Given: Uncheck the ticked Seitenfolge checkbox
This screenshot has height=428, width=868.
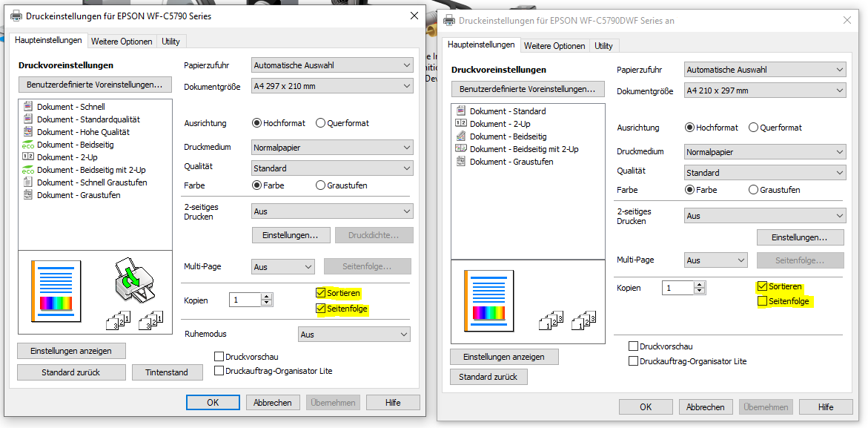Looking at the screenshot, I should 320,309.
